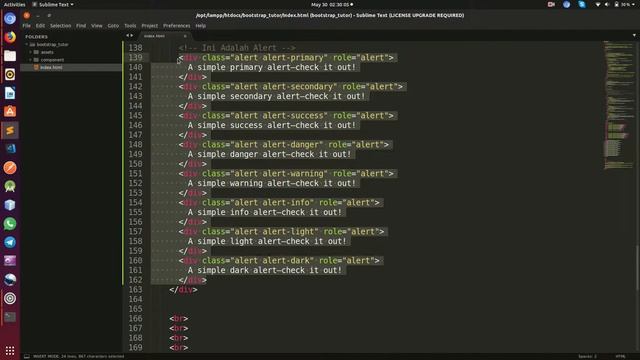Click the status bar selection info text
This screenshot has height=360, width=640.
click(78, 356)
